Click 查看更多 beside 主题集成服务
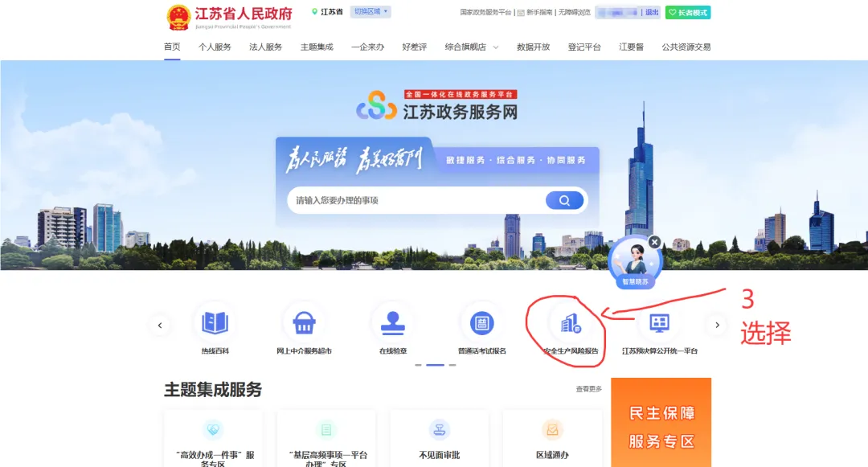Screen dimensions: 868x467 (588, 389)
